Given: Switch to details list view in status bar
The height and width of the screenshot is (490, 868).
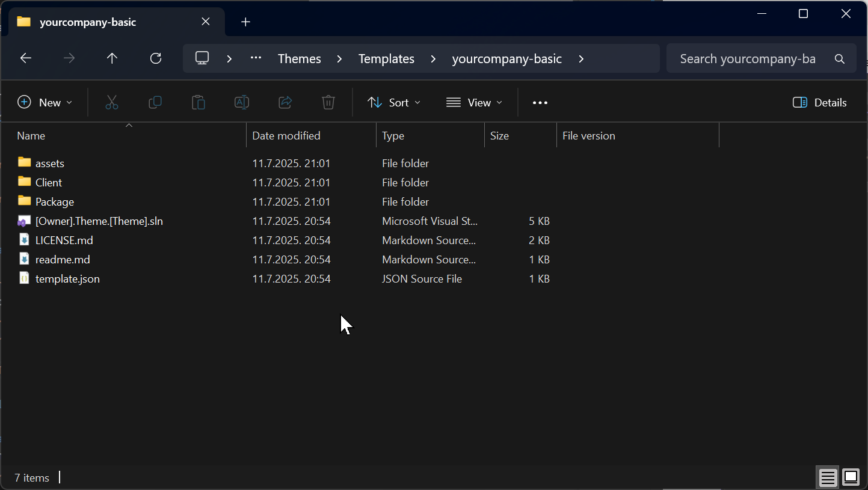Looking at the screenshot, I should point(828,477).
